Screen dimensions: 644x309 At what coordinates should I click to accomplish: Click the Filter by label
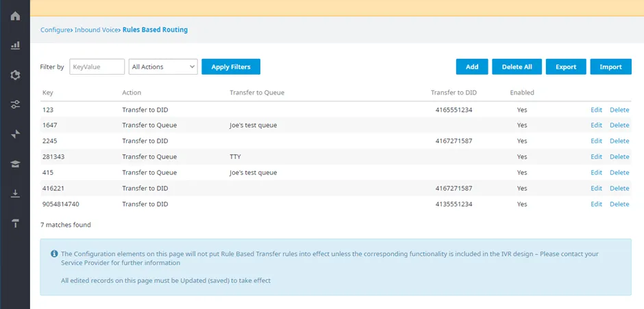[52, 66]
